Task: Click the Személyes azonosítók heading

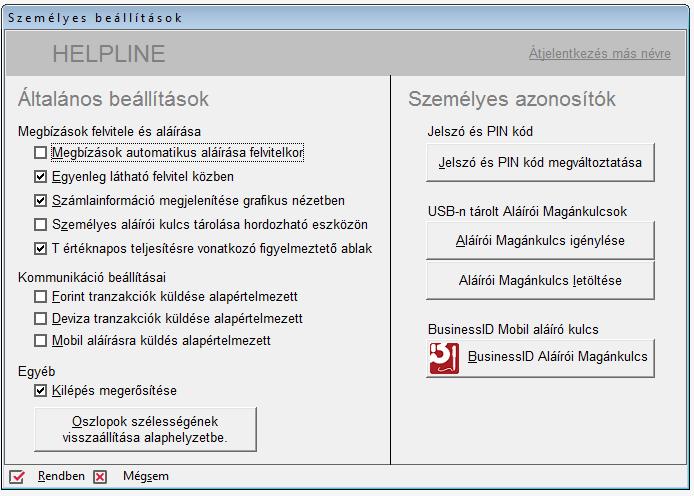Action: coord(512,99)
